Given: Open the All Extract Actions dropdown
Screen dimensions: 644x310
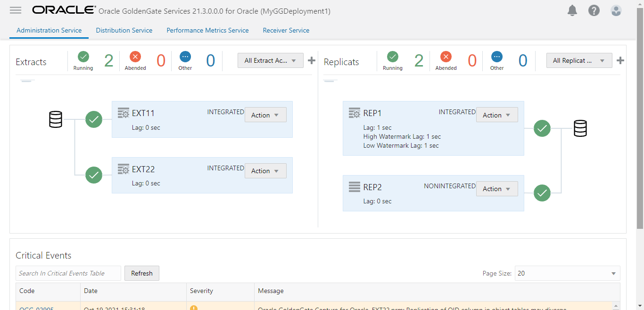Looking at the screenshot, I should tap(270, 60).
